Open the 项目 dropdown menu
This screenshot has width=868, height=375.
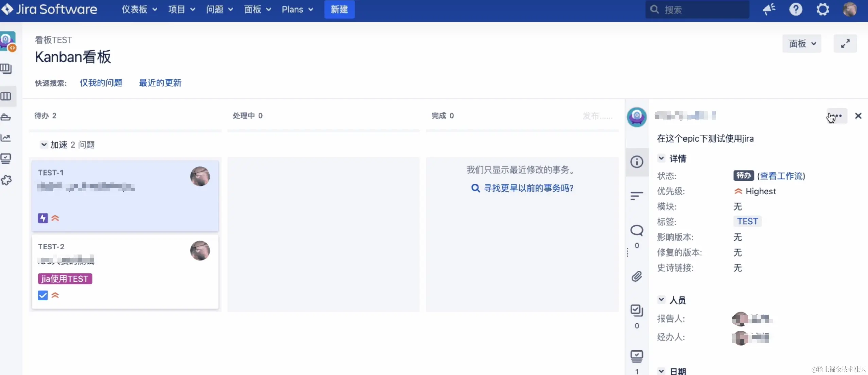coord(181,10)
